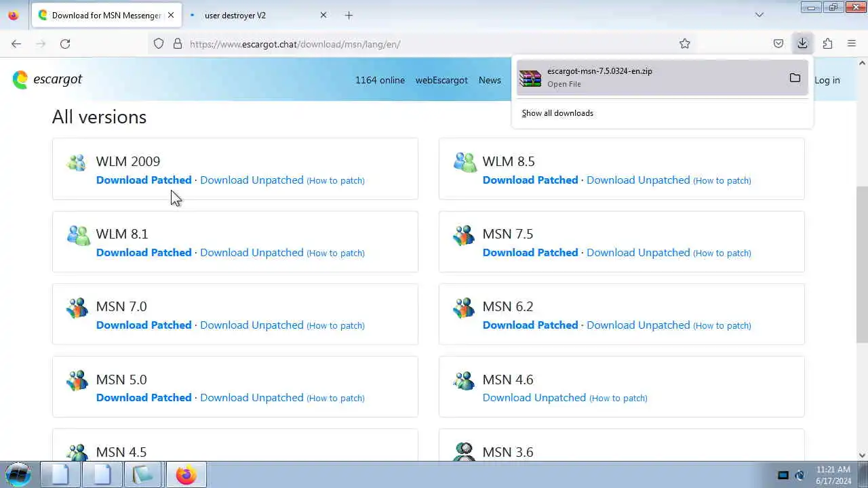Click the volume icon in system tray
The width and height of the screenshot is (868, 488).
(800, 475)
